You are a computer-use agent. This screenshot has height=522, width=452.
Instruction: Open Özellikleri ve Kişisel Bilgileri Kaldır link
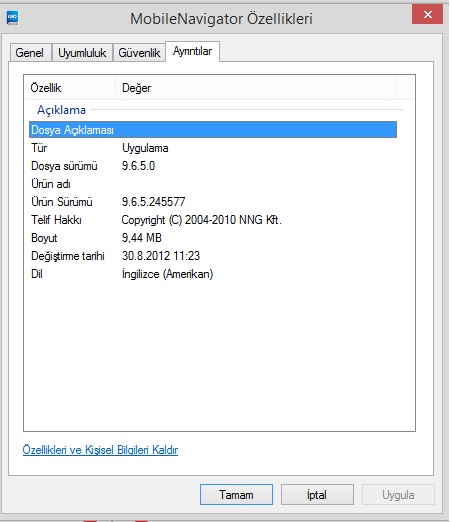[100, 450]
